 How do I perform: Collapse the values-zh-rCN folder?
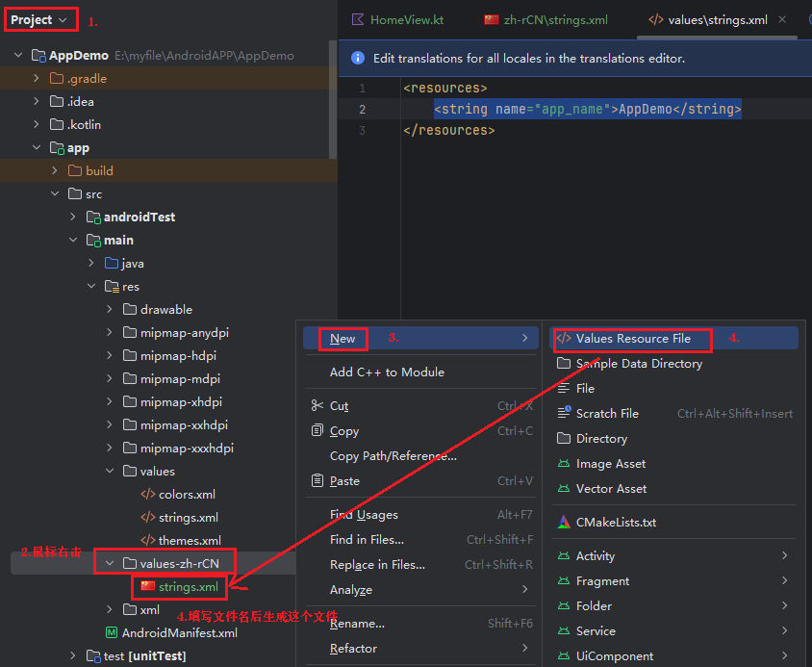tap(110, 563)
